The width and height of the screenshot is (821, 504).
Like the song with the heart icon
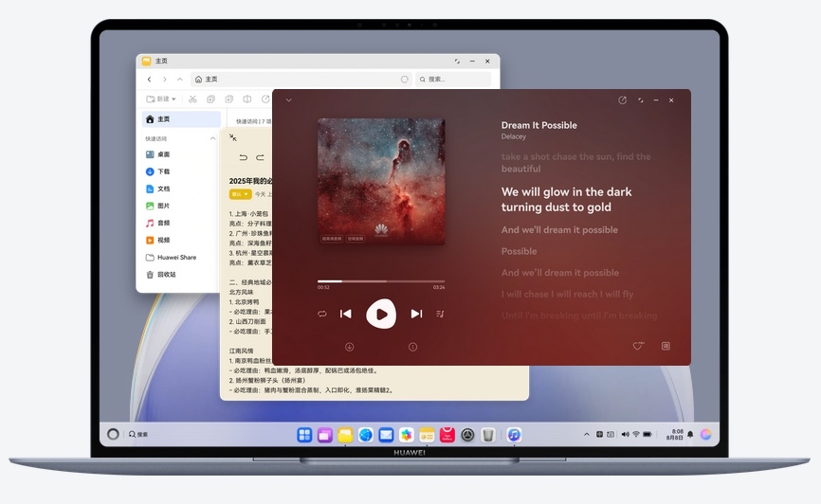(638, 346)
